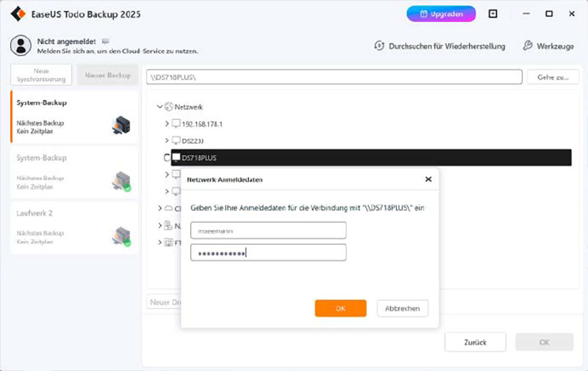Click the Zurück button
Viewport: 588px width, 371px height.
click(x=475, y=342)
